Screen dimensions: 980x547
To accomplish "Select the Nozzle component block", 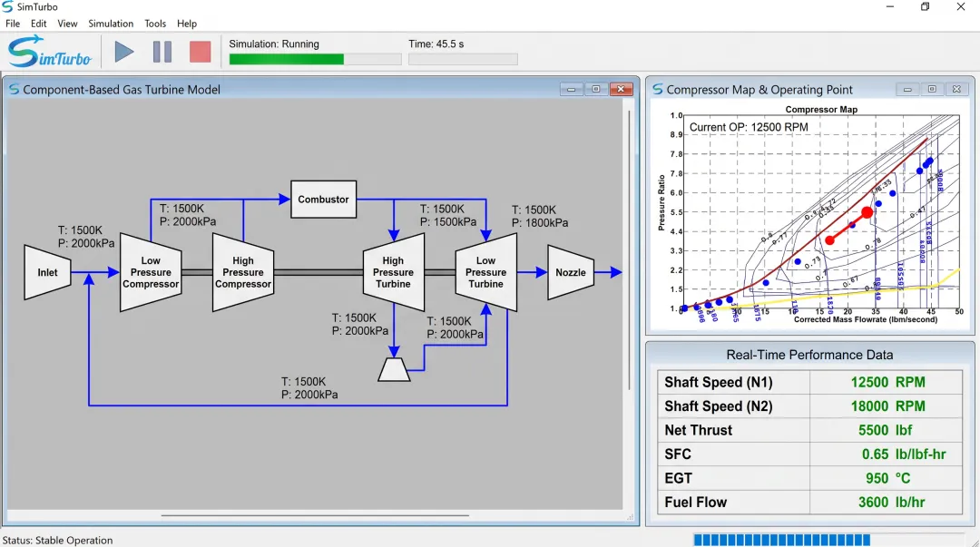I will (571, 272).
